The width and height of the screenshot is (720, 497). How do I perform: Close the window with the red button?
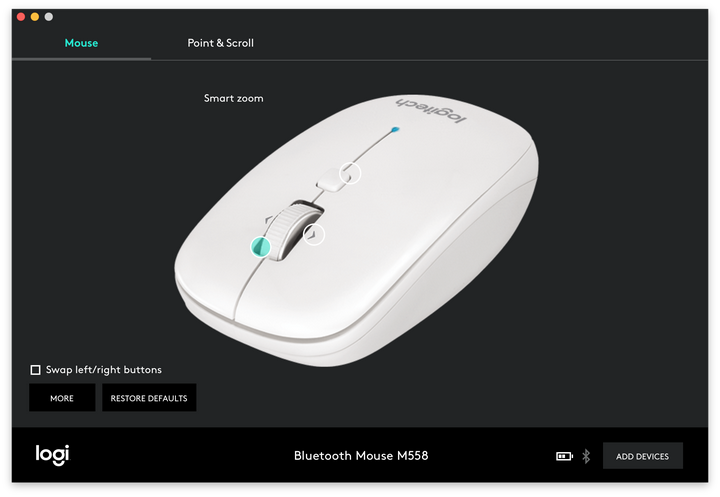(21, 17)
